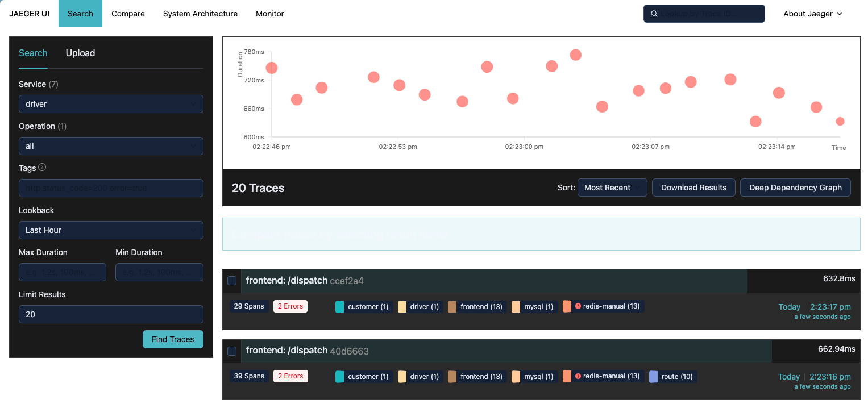Check the ccef2a4 trace checkbox
868x408 pixels.
coord(232,281)
